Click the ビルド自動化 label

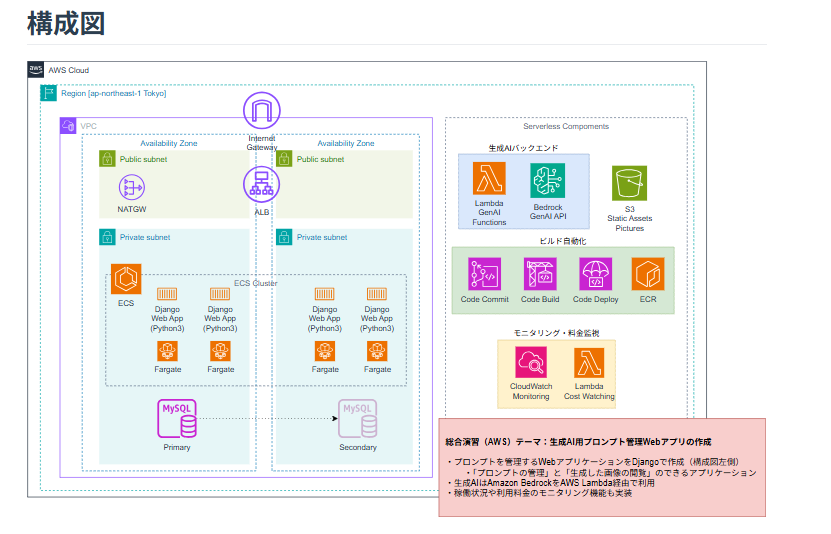pyautogui.click(x=563, y=241)
